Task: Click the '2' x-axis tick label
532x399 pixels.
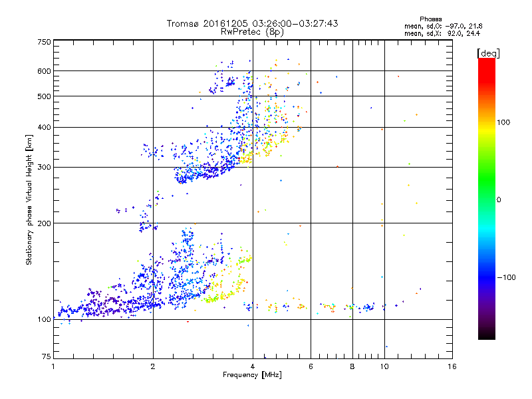Action: coord(153,366)
